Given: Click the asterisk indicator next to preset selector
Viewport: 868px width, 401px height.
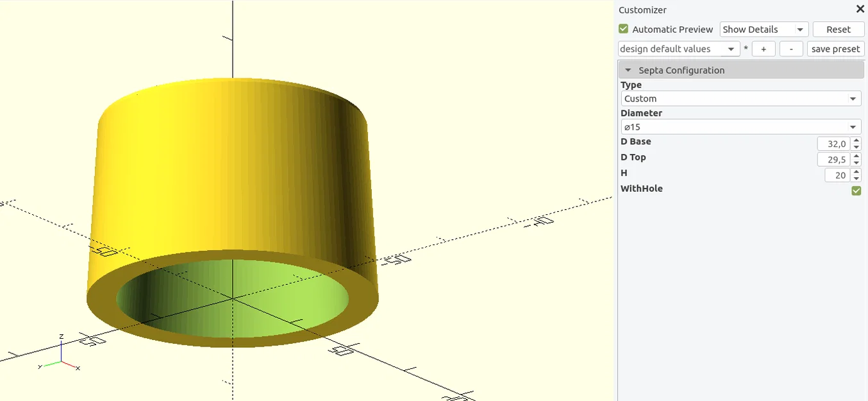Looking at the screenshot, I should coord(746,48).
